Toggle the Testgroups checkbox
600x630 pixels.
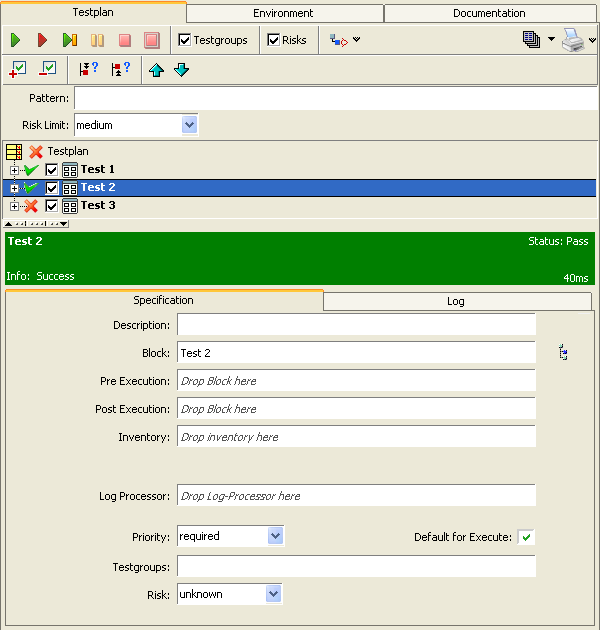point(185,40)
